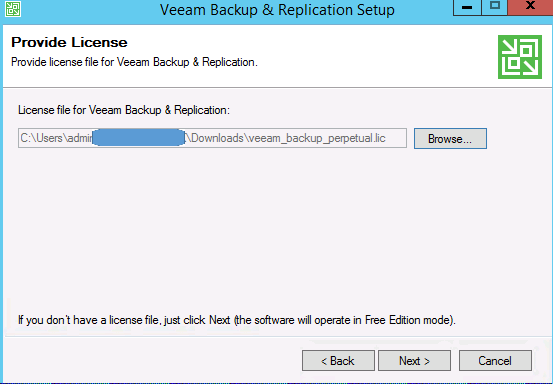Click the Provide License heading
Screen dimensions: 553x385
pyautogui.click(x=69, y=42)
